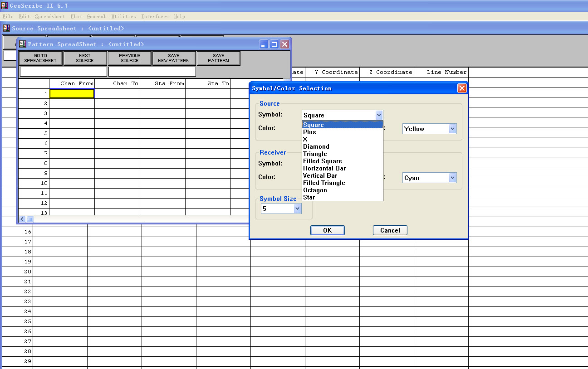Open the Source color dropdown showing Yellow
This screenshot has width=588, height=369.
[x=452, y=129]
